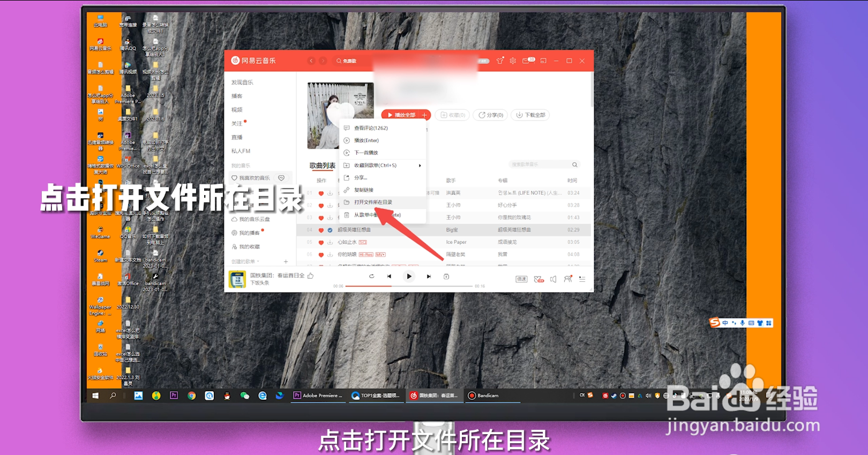The image size is (868, 455).
Task: Click the 分享(0) share button
Action: [x=490, y=115]
